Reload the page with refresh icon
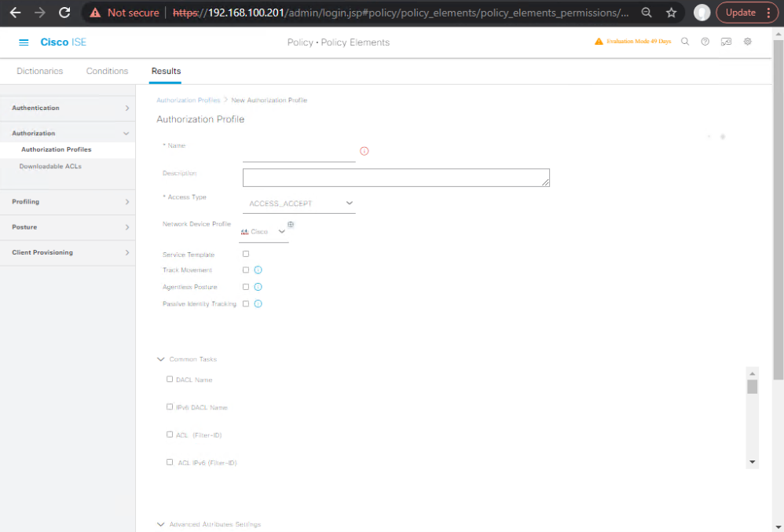 64,13
